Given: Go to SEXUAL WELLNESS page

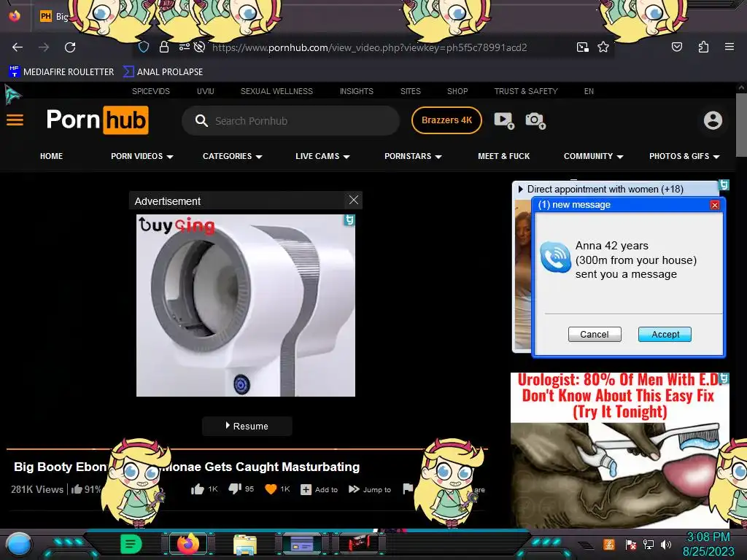Looking at the screenshot, I should click(276, 91).
